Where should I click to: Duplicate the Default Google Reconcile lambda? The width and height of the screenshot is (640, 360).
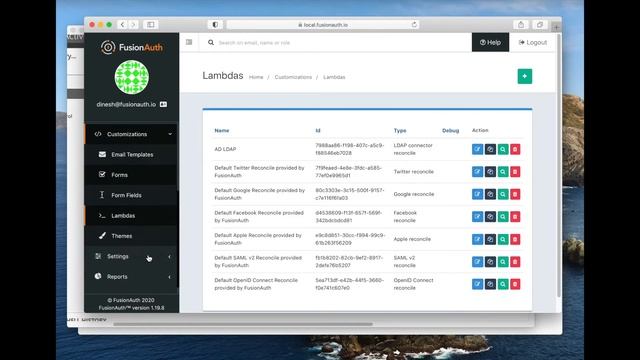pyautogui.click(x=490, y=194)
